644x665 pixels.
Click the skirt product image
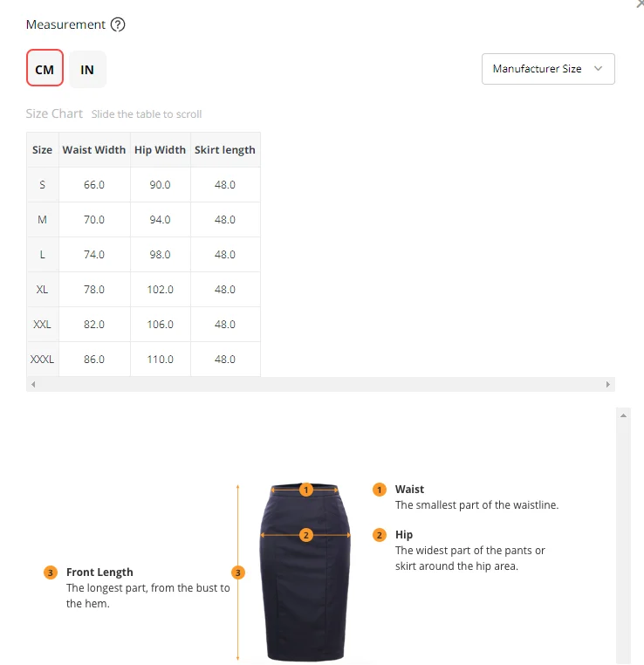pos(305,572)
